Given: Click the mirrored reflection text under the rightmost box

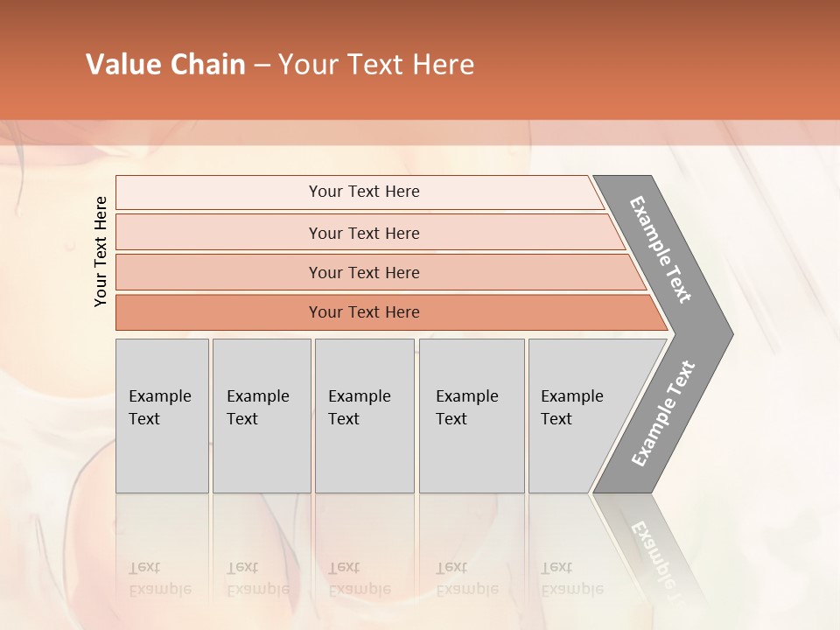Looking at the screenshot, I should [572, 578].
